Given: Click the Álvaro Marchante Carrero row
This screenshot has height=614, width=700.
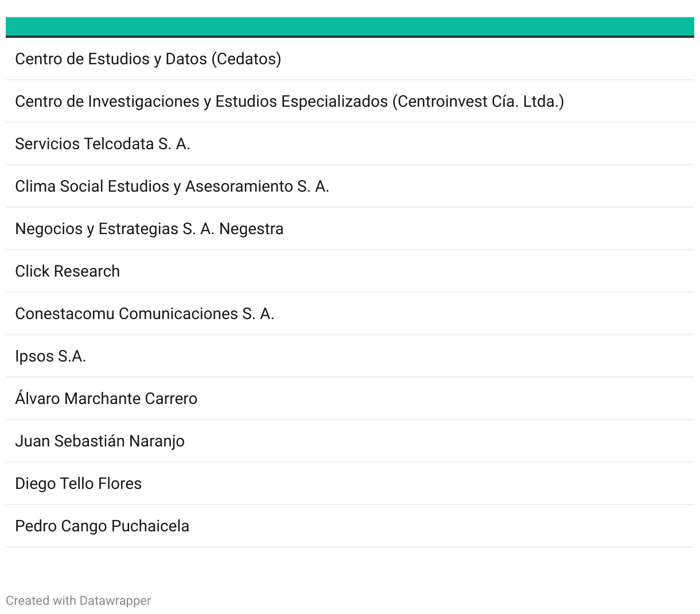Looking at the screenshot, I should tap(106, 399).
